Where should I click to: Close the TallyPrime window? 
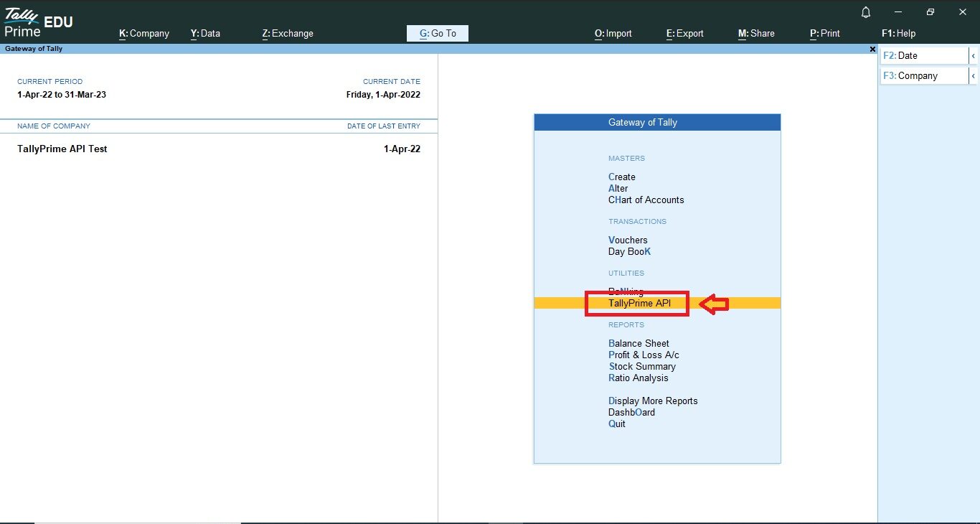(963, 12)
